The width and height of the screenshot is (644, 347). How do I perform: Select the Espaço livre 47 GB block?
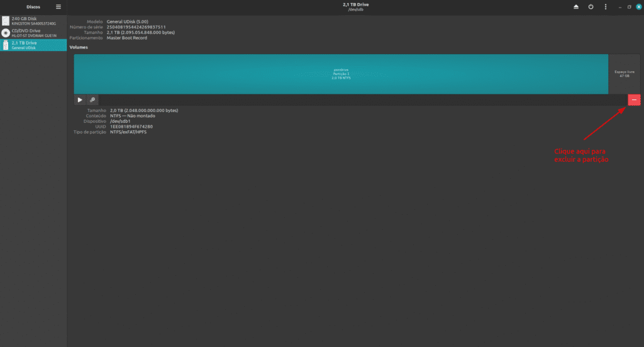[625, 74]
